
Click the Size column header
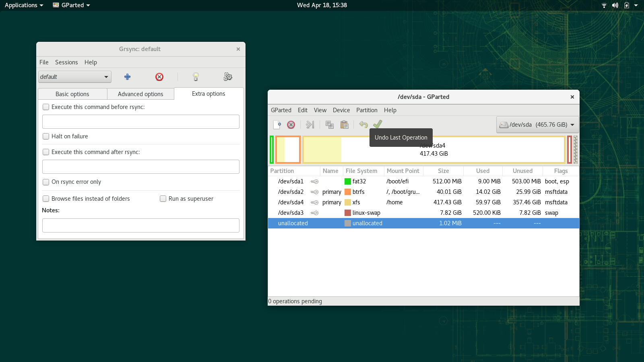(x=443, y=171)
